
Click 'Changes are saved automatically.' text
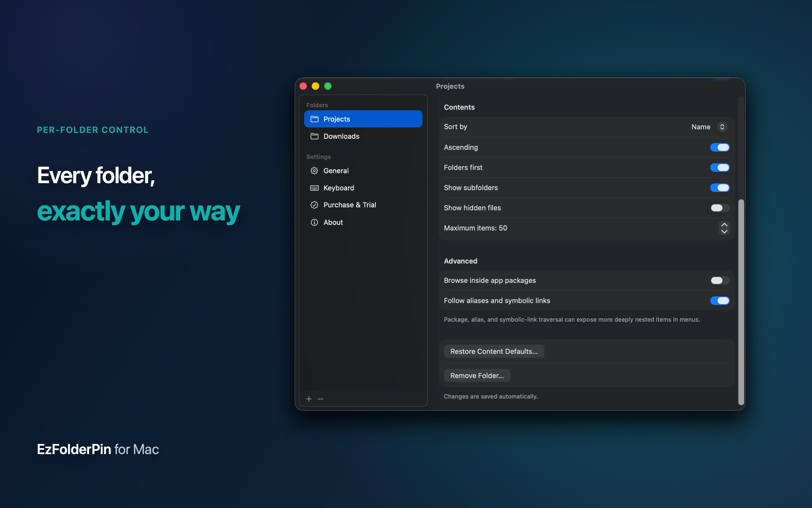coord(491,397)
